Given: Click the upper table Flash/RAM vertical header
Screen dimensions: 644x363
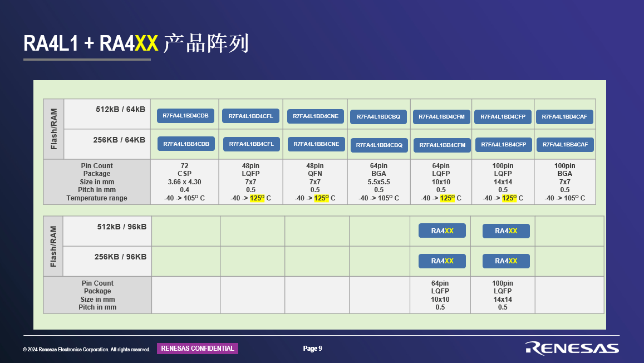Looking at the screenshot, I should tap(54, 129).
